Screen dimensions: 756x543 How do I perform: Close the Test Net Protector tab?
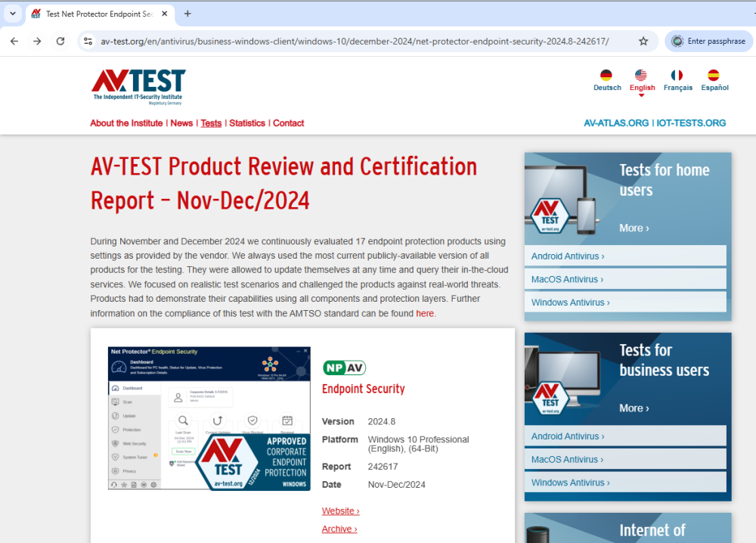pyautogui.click(x=164, y=14)
